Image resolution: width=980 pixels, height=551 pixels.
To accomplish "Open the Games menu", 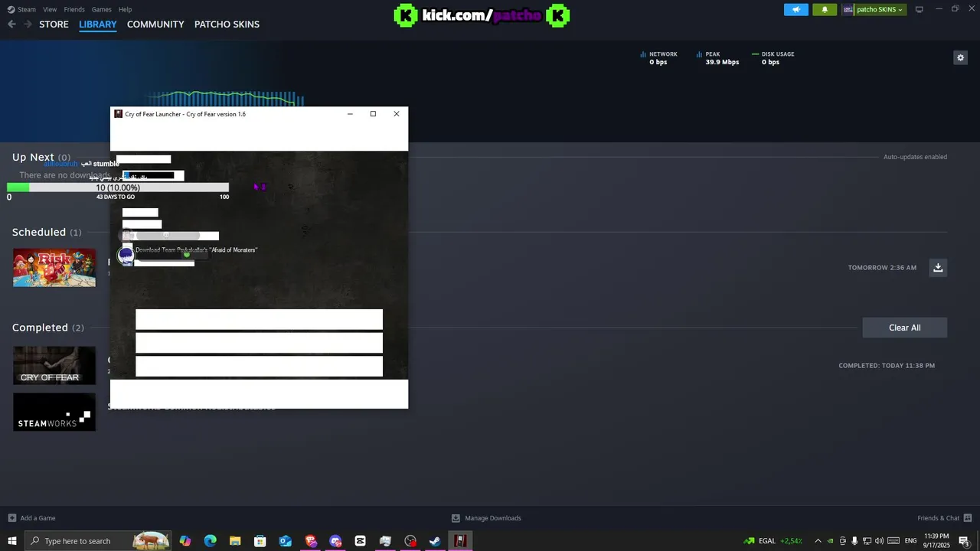I will pos(101,9).
